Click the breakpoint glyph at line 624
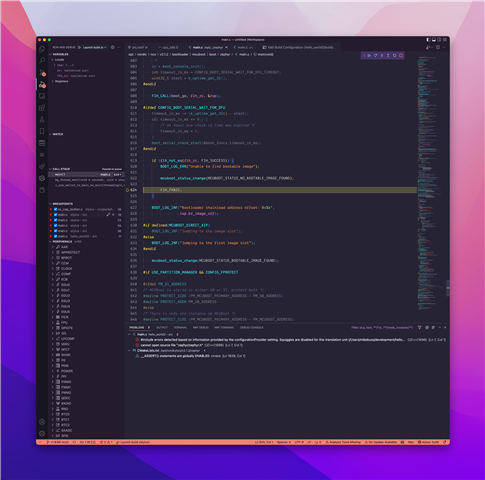 tap(127, 190)
